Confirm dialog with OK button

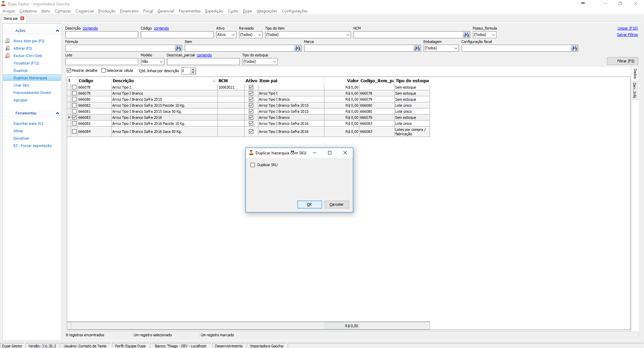coord(310,204)
